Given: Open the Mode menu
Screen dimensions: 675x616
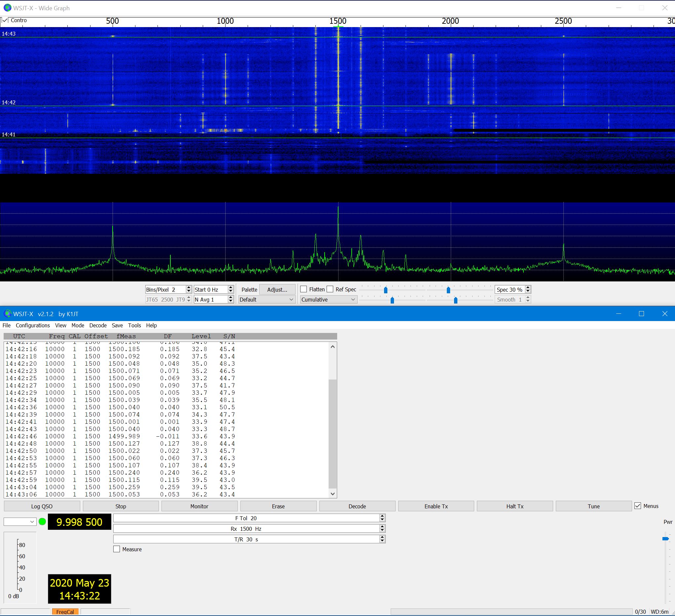Looking at the screenshot, I should [x=78, y=325].
